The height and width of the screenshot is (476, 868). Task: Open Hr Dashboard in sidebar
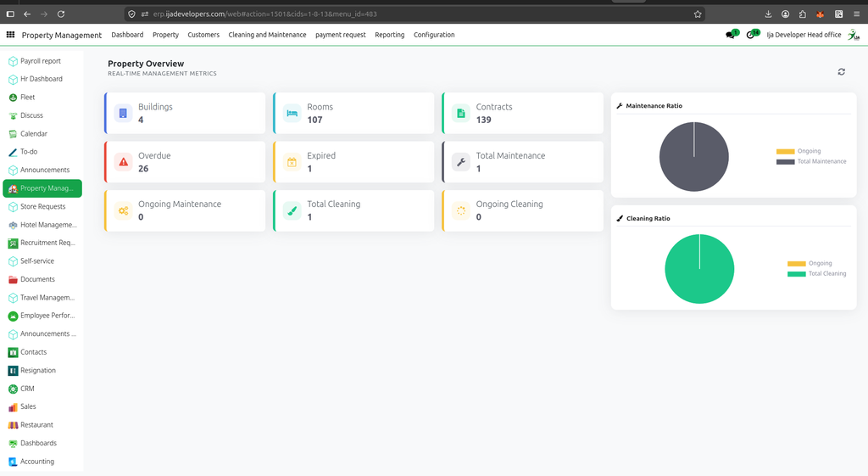(x=42, y=79)
